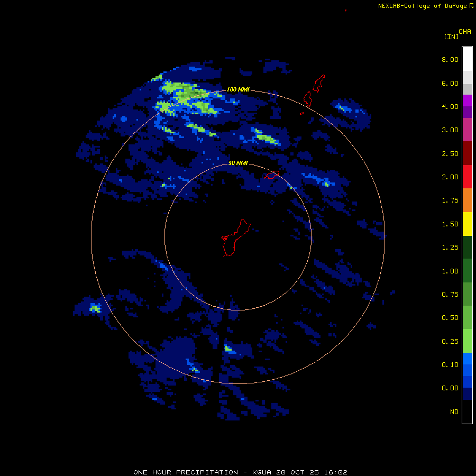This screenshot has height=476, width=476.
Task: Click the 0.75 legend value
Action: coord(450,295)
